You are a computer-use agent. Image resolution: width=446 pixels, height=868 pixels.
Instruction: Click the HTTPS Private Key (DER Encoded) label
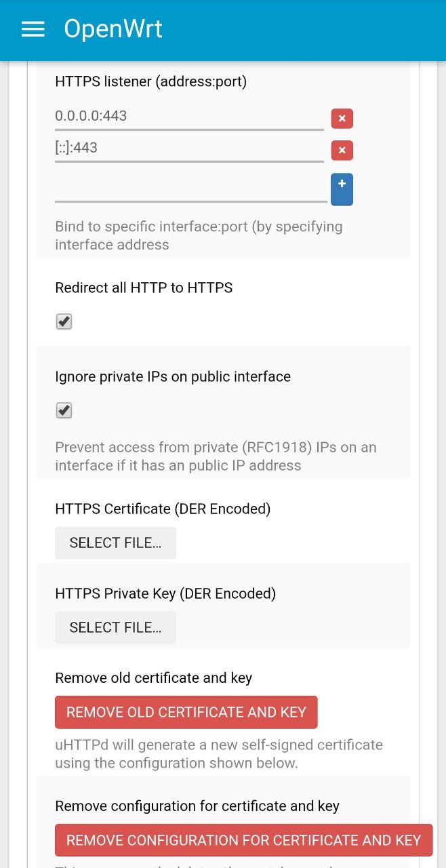click(165, 593)
